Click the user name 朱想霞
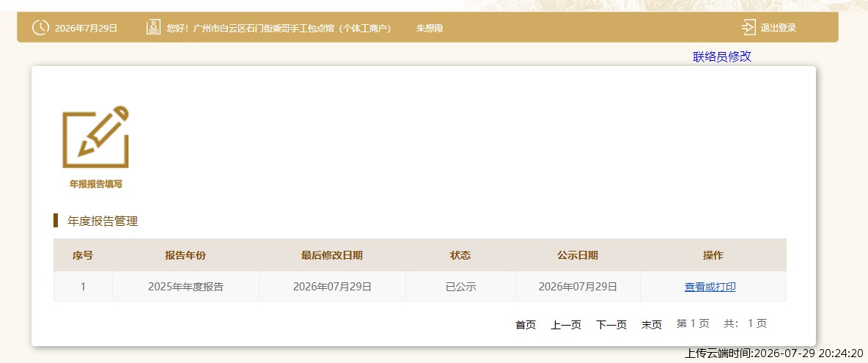 [x=430, y=28]
